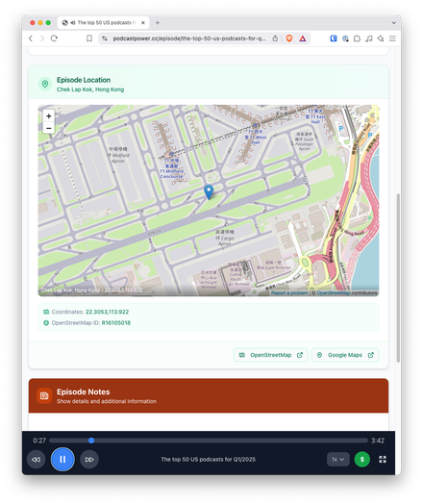Click the playback progress slider handle
Viewport: 423px width, 504px height.
click(x=91, y=441)
